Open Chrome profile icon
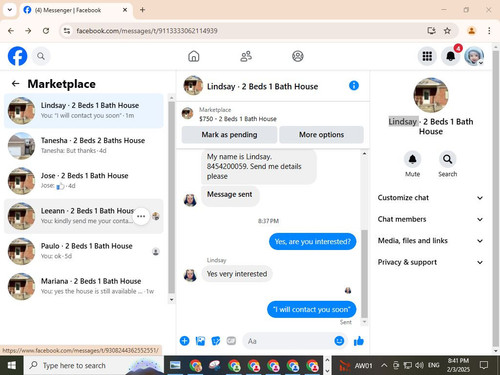 471,31
